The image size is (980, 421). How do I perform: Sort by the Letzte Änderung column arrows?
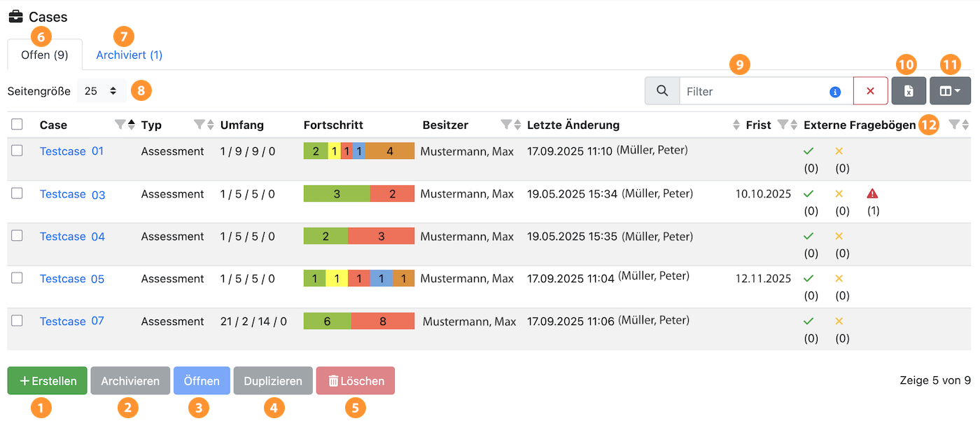coord(736,125)
